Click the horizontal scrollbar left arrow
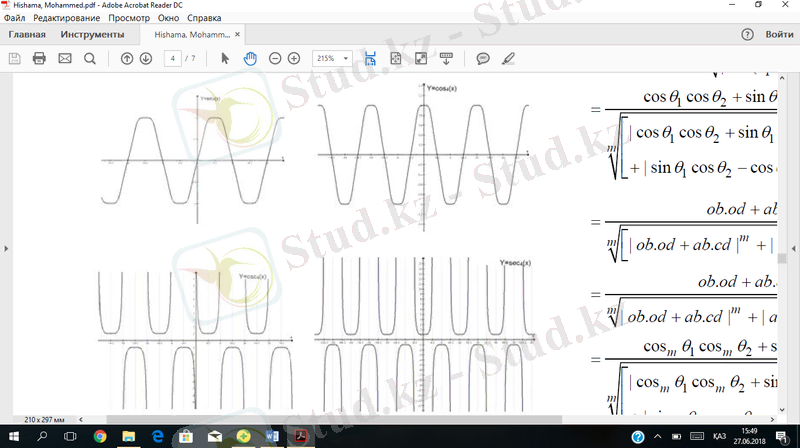The height and width of the screenshot is (448, 800). tap(81, 419)
